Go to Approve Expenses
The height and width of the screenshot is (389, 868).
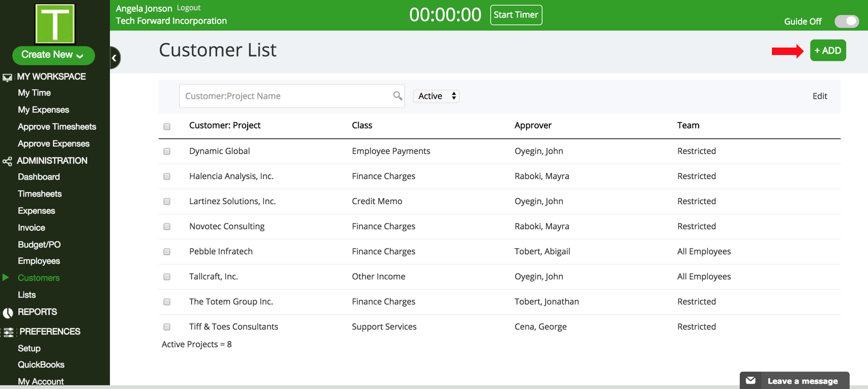point(53,144)
